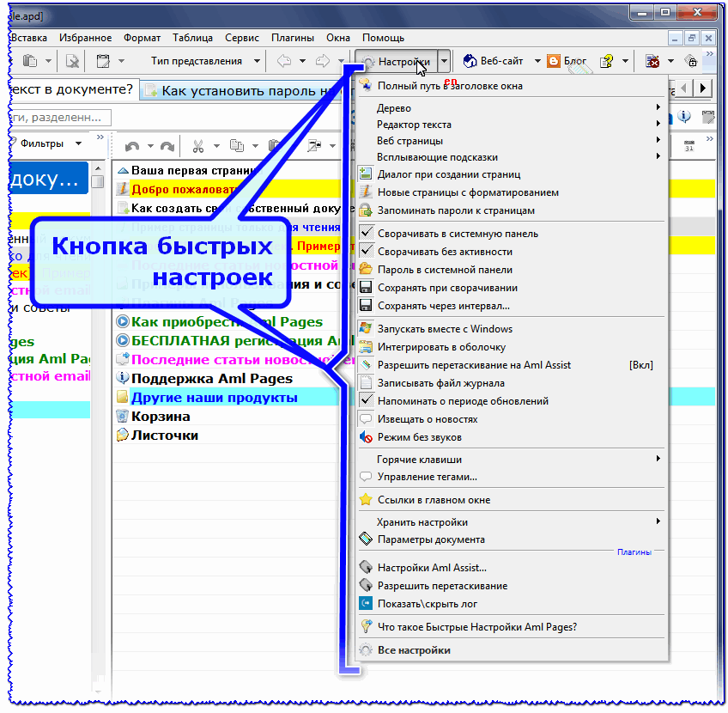Toggle Интегрировать в оболочку
Image resolution: width=728 pixels, height=713 pixels.
pyautogui.click(x=512, y=347)
